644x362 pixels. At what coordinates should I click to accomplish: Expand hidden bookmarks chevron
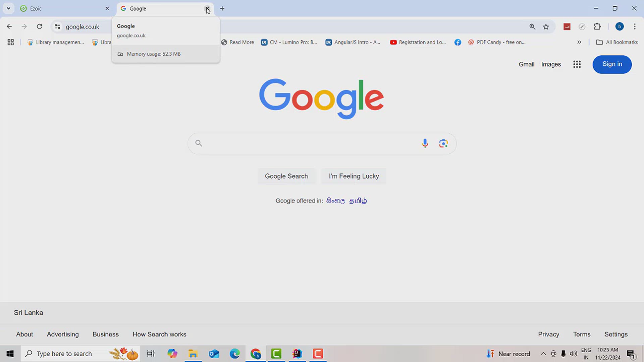[x=579, y=42]
